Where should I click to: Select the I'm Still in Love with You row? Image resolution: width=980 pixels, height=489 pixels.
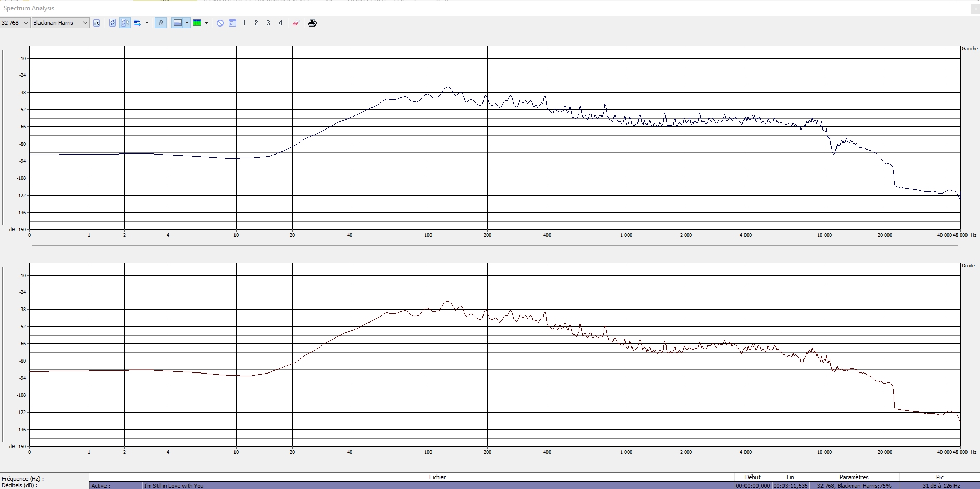click(x=174, y=486)
